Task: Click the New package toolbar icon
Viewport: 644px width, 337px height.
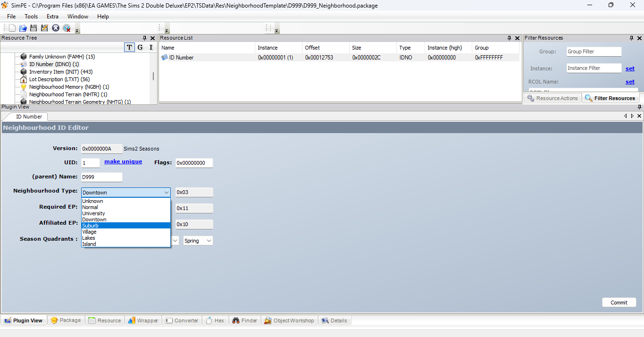Action: coord(12,28)
